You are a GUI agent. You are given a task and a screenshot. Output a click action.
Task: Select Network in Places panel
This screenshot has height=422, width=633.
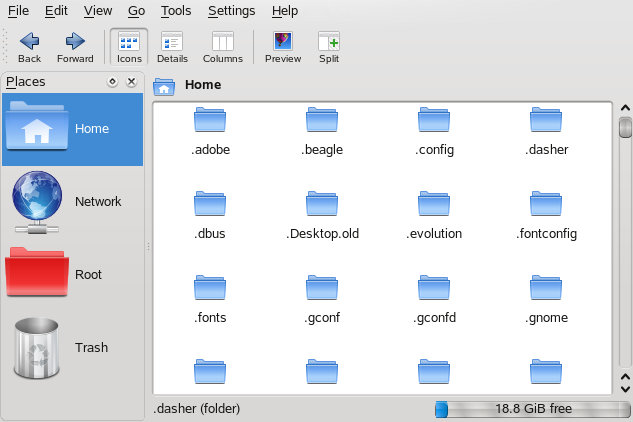point(72,201)
